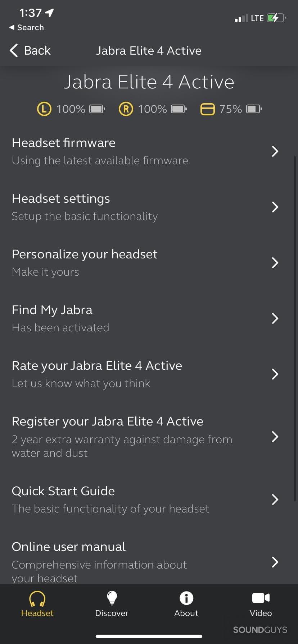Tap the charging case battery icon
298x644 pixels.
point(254,109)
